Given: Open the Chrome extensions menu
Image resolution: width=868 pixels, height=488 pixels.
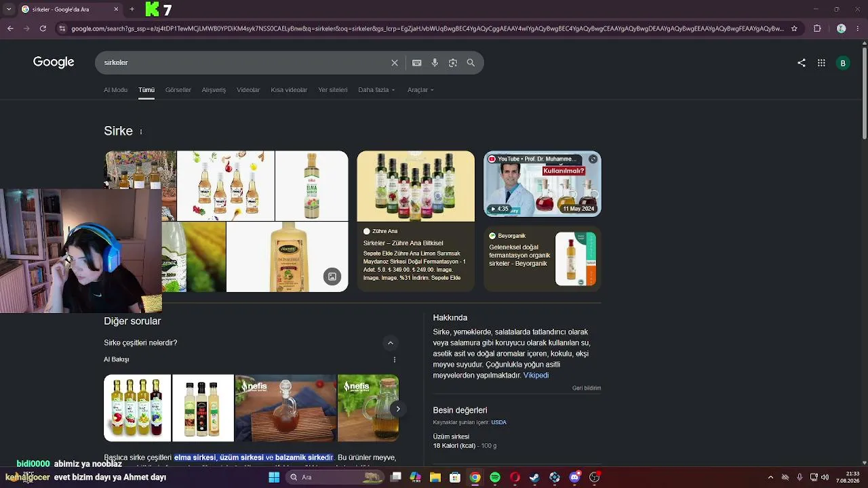Looking at the screenshot, I should (817, 28).
